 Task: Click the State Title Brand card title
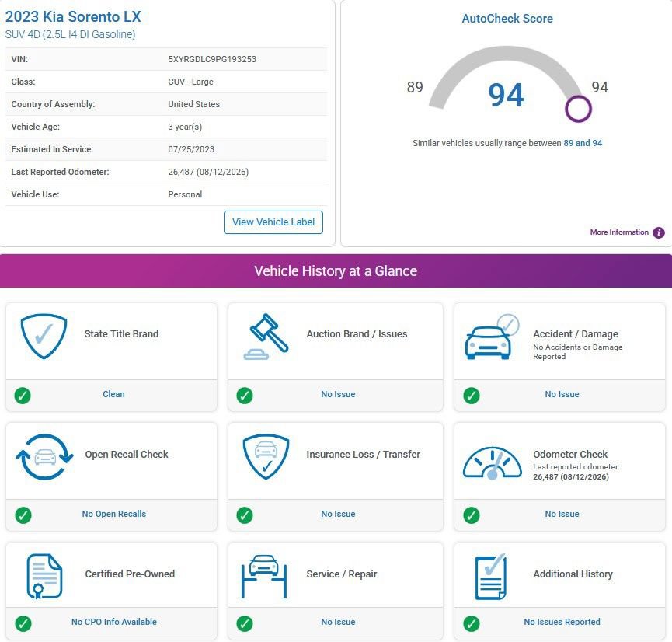pos(121,333)
